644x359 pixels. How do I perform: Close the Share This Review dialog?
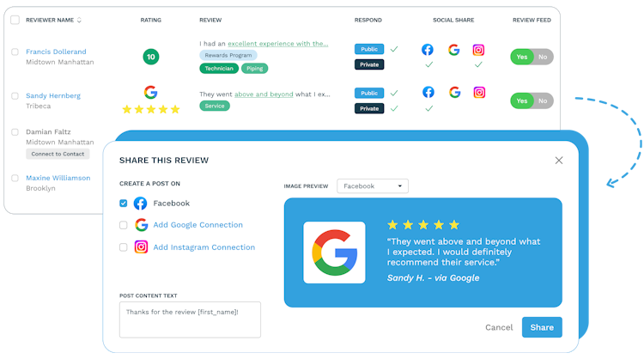[559, 161]
